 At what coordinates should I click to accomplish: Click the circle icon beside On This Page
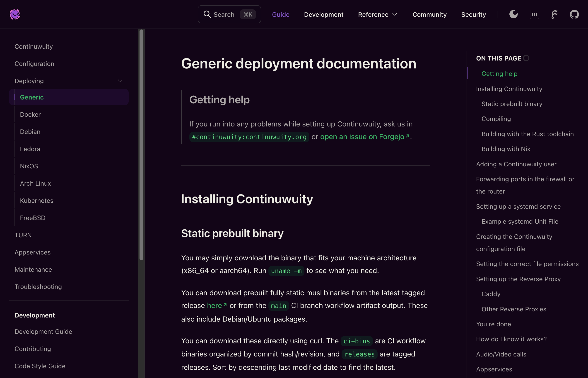(x=526, y=58)
